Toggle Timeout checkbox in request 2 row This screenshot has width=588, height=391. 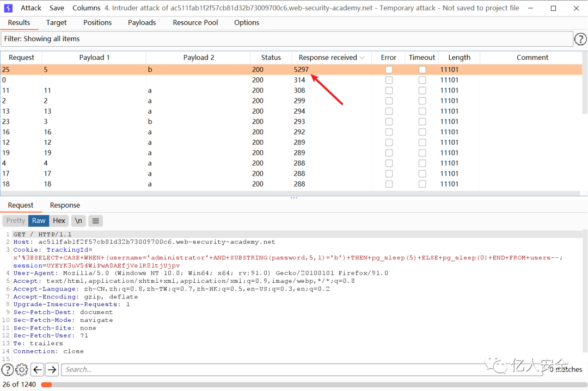422,101
